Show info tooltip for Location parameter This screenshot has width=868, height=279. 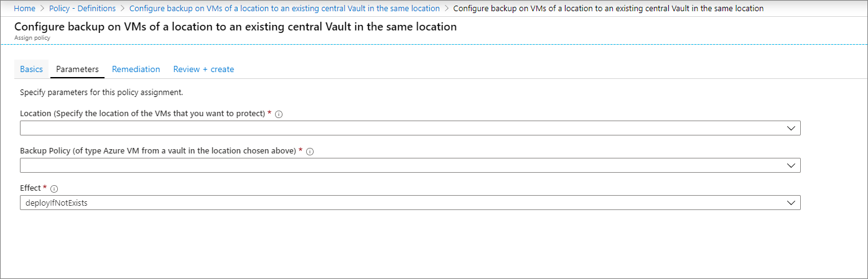(x=279, y=114)
